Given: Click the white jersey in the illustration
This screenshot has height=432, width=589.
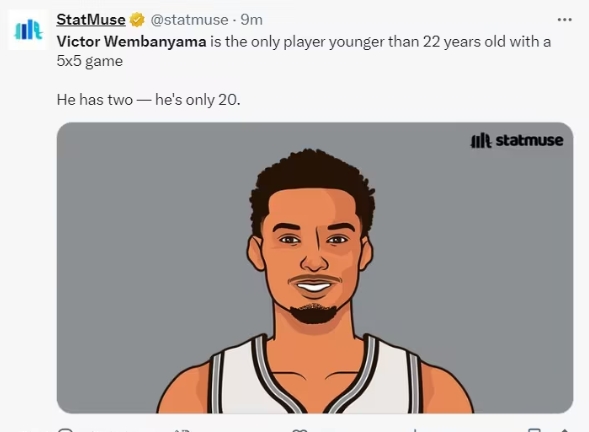Looking at the screenshot, I should click(315, 376).
